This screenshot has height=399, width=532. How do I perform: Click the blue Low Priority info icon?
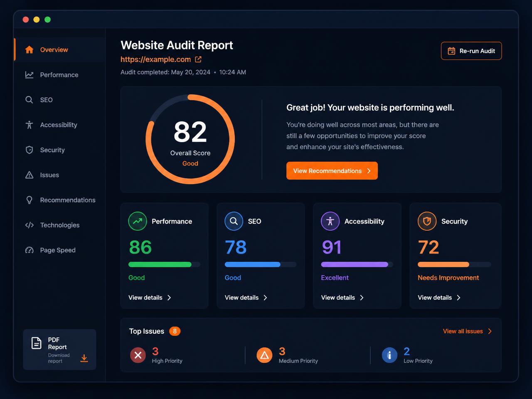(x=389, y=355)
